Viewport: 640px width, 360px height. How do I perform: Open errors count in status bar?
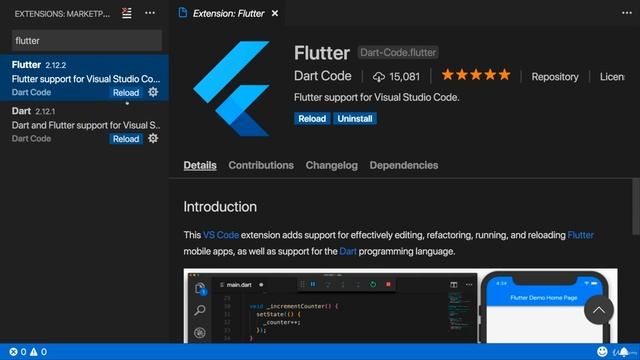[x=18, y=351]
